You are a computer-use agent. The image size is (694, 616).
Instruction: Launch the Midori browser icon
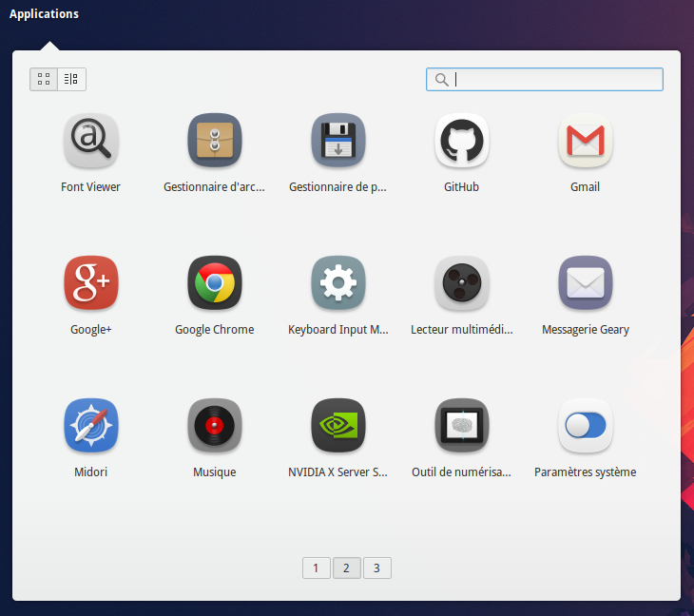click(x=90, y=425)
